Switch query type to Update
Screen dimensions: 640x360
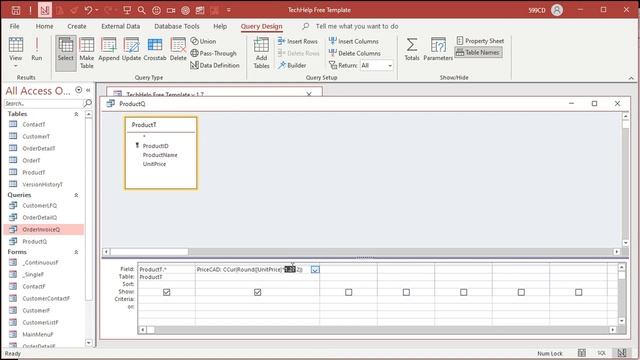click(131, 49)
